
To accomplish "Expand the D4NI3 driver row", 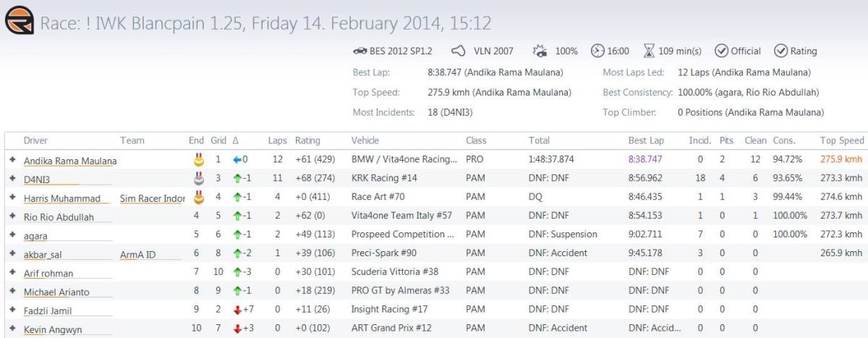I will click(12, 179).
